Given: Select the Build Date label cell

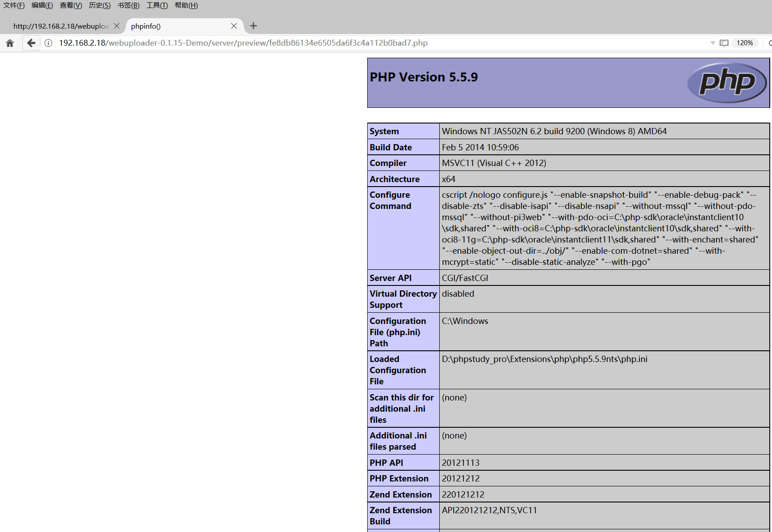Looking at the screenshot, I should [403, 147].
